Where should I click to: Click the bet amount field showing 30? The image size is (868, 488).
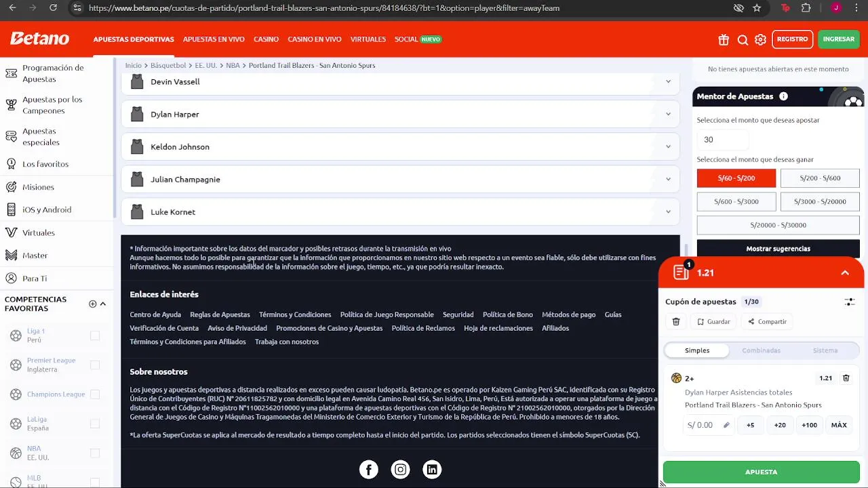click(x=723, y=140)
